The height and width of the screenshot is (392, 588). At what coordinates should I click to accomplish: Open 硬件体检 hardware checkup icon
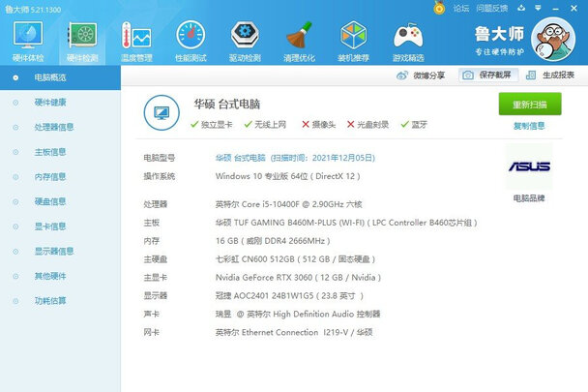pyautogui.click(x=28, y=40)
